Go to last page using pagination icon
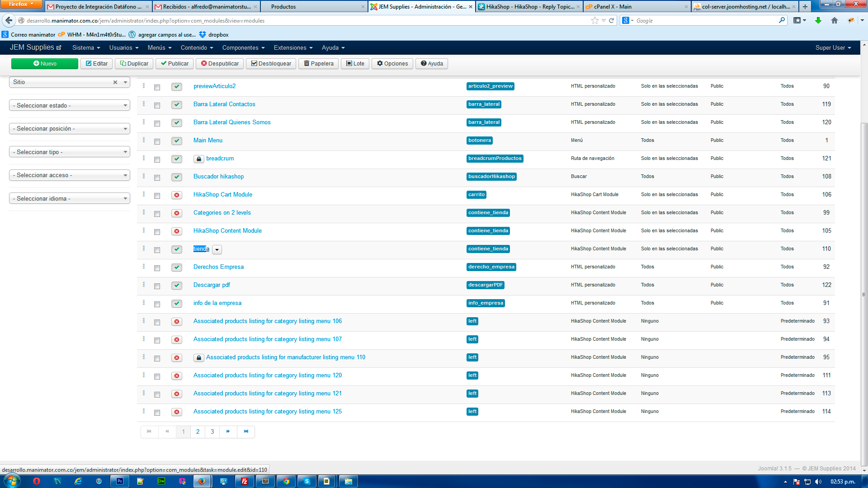 coord(246,432)
